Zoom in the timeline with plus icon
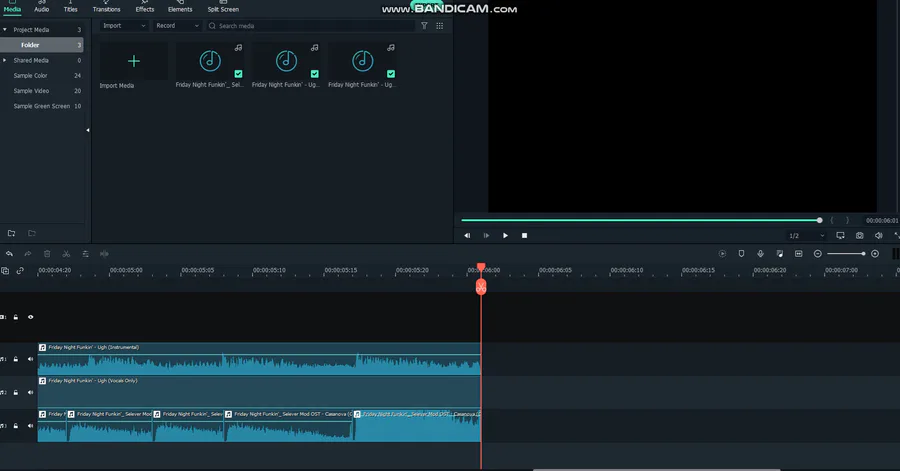900x471 pixels. tap(875, 254)
